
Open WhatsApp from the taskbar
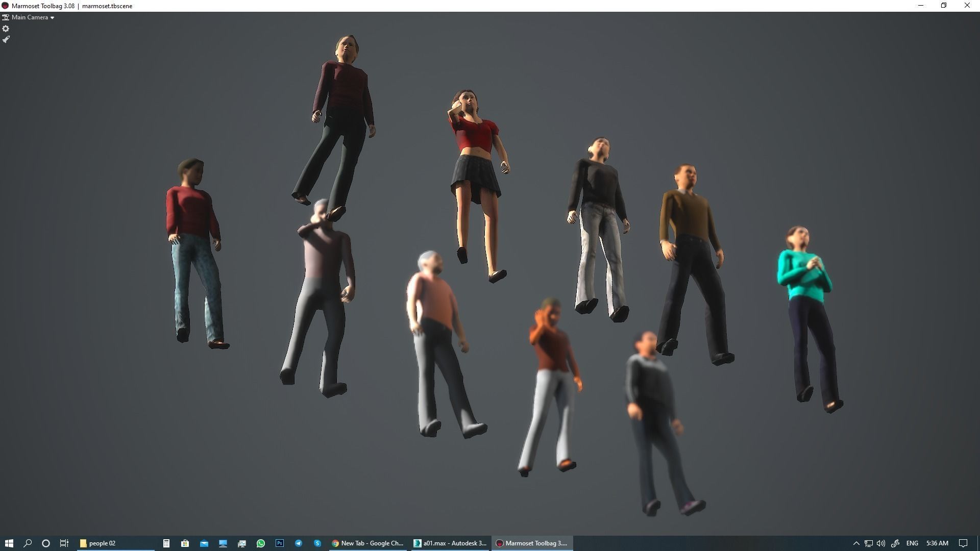click(x=261, y=543)
